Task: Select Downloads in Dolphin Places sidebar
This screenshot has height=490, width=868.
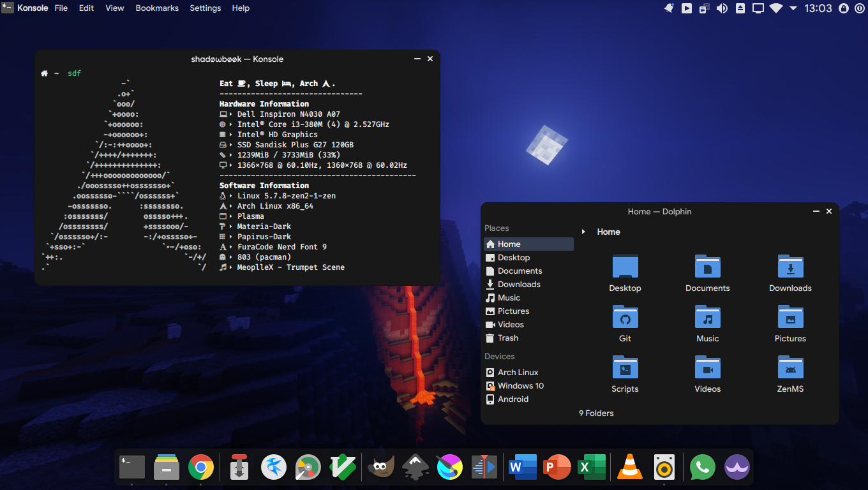Action: [528, 284]
